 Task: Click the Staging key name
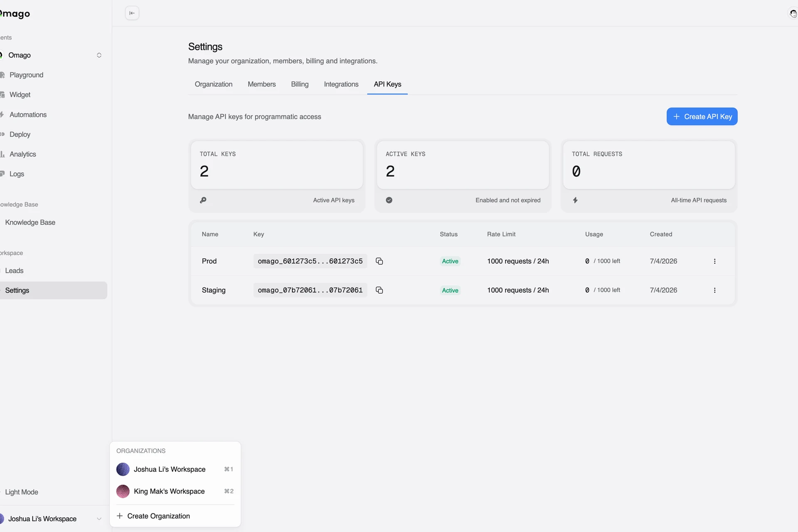(x=214, y=290)
